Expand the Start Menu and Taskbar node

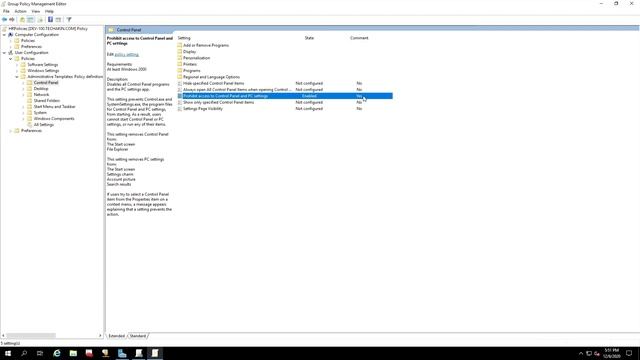click(23, 107)
